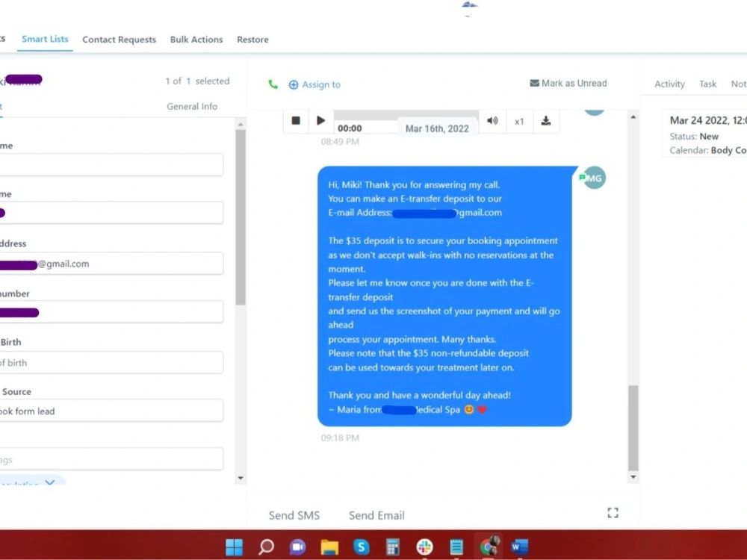Open the video chat taskbar app
Image resolution: width=747 pixels, height=560 pixels.
click(298, 547)
